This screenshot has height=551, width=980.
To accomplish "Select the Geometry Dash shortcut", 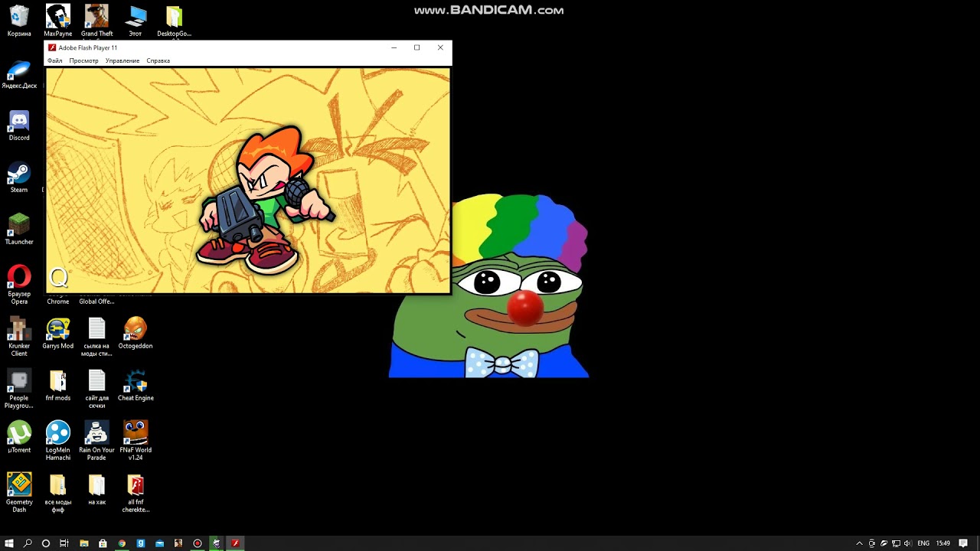I will pos(19,492).
